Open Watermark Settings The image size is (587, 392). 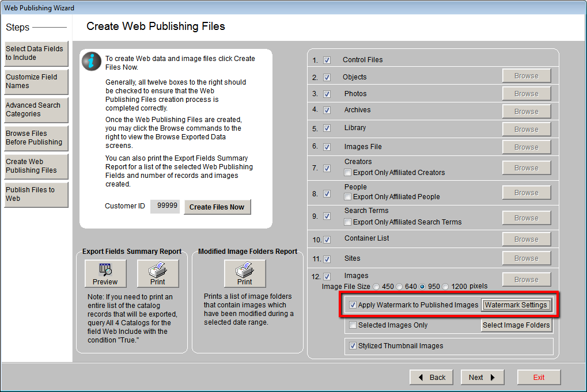tap(516, 305)
